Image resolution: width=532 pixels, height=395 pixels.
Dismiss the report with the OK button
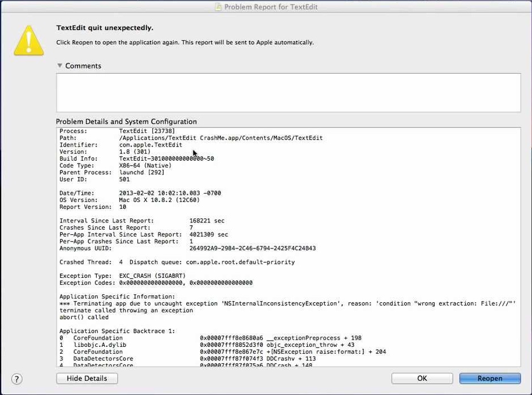(x=422, y=379)
